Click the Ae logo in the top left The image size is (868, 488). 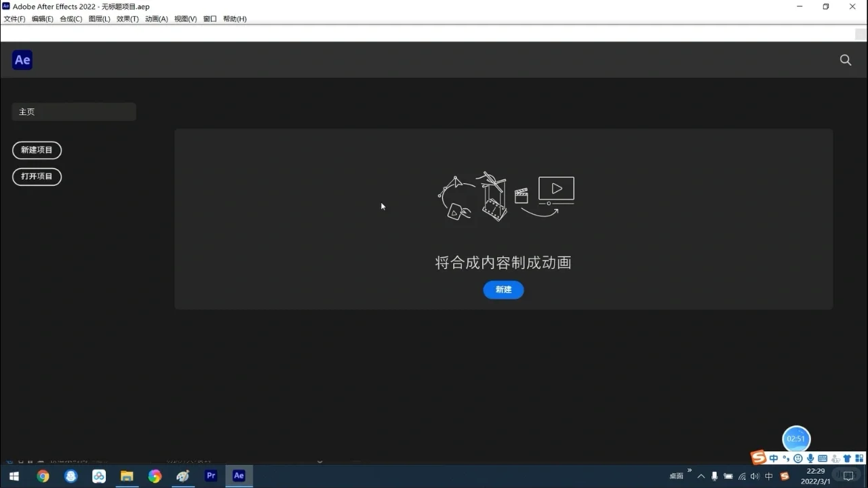pos(22,60)
